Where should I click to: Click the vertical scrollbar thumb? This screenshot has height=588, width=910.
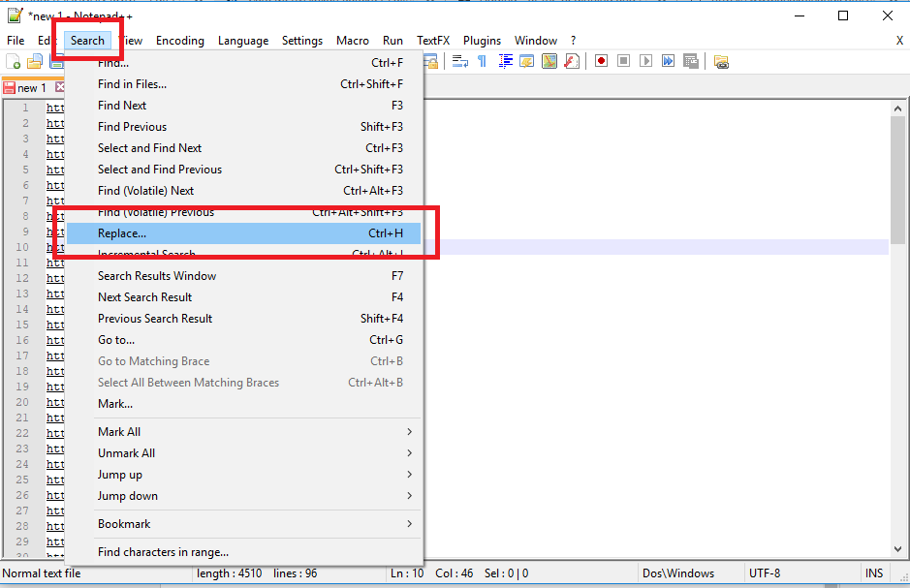click(897, 180)
